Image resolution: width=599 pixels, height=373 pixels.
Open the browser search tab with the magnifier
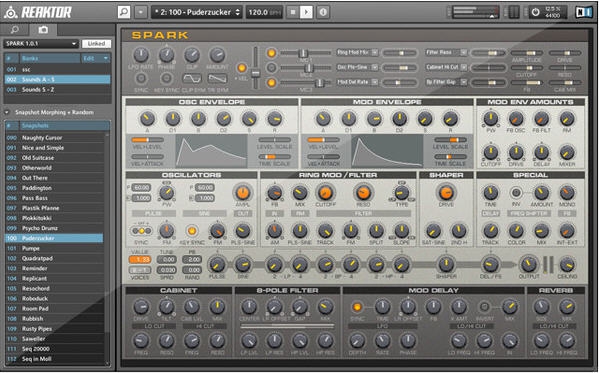[x=15, y=29]
